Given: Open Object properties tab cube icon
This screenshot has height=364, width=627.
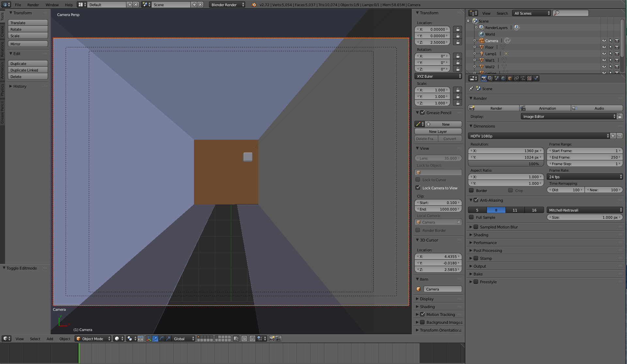Looking at the screenshot, I should pyautogui.click(x=510, y=78).
